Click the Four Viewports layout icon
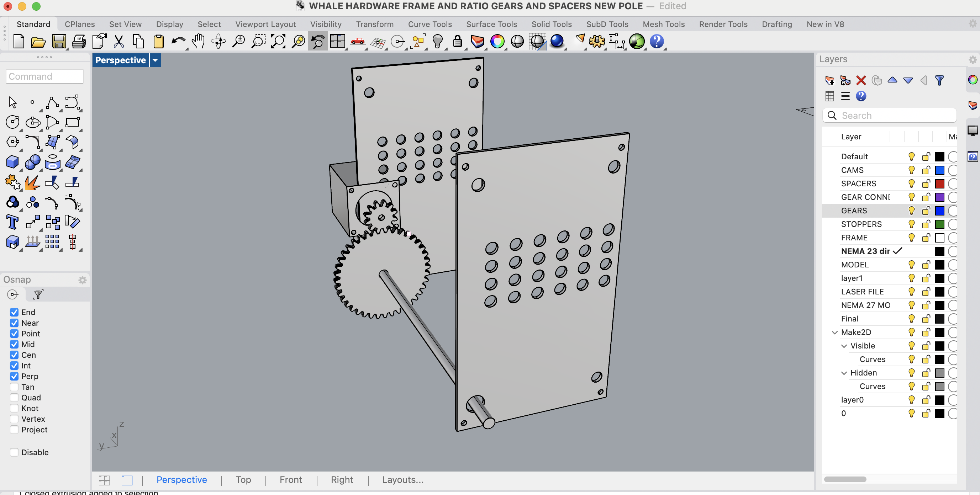This screenshot has height=495, width=980. coord(337,42)
